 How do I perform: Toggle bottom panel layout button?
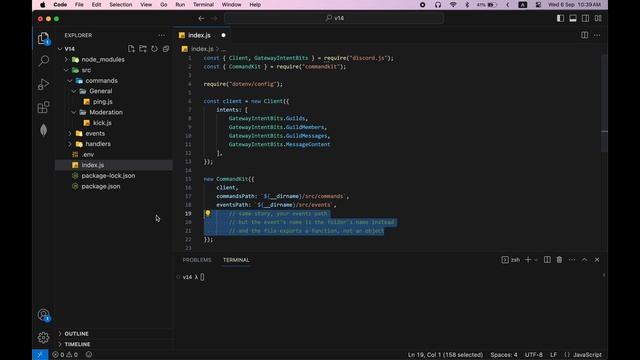(573, 18)
